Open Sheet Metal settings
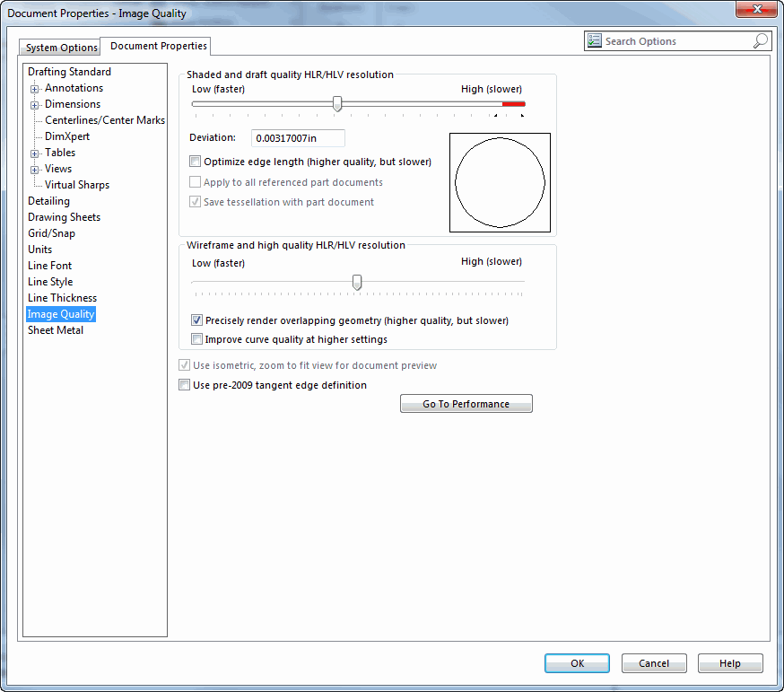Image resolution: width=784 pixels, height=692 pixels. tap(56, 330)
